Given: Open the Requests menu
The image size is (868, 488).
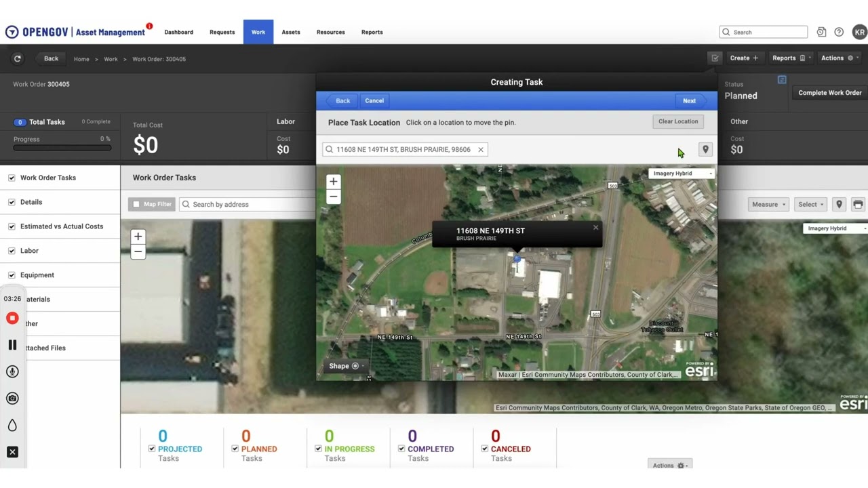Looking at the screenshot, I should pos(222,32).
